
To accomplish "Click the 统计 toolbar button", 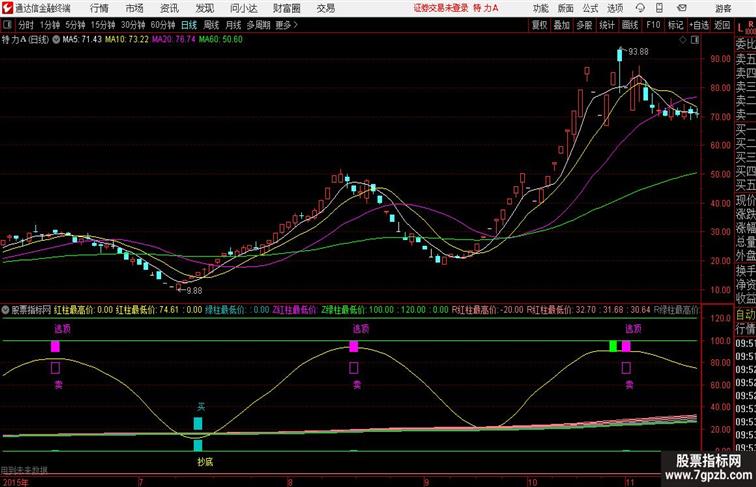I will click(607, 25).
